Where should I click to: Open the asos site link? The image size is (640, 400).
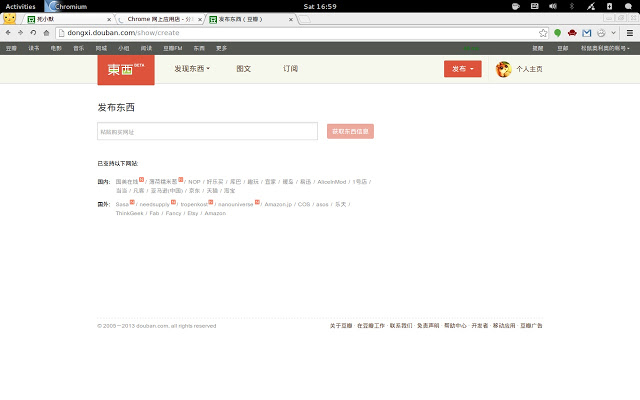click(322, 204)
